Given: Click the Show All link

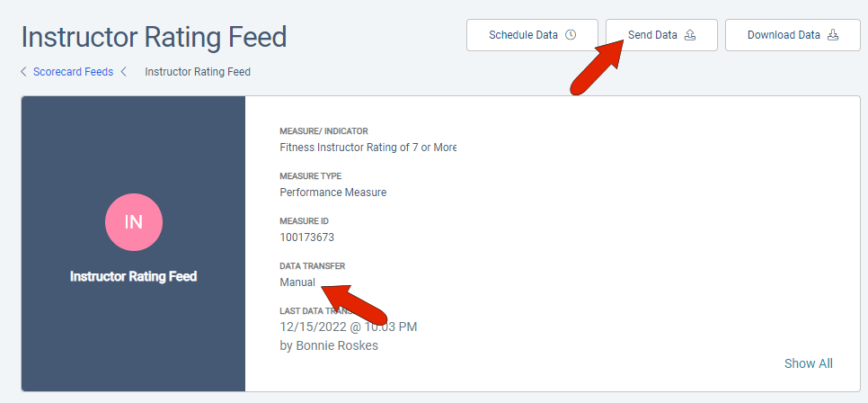Looking at the screenshot, I should pos(808,363).
